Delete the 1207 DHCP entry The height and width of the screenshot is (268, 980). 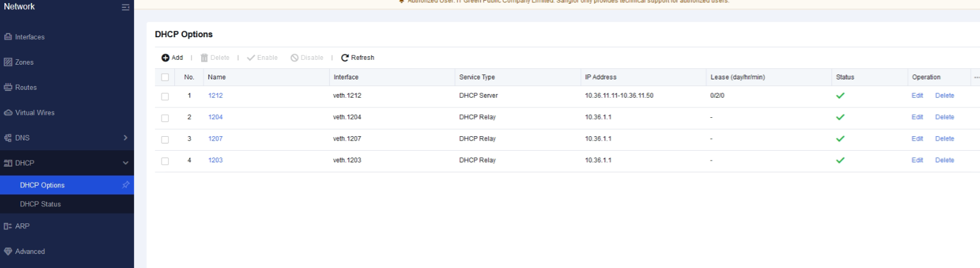pos(945,139)
